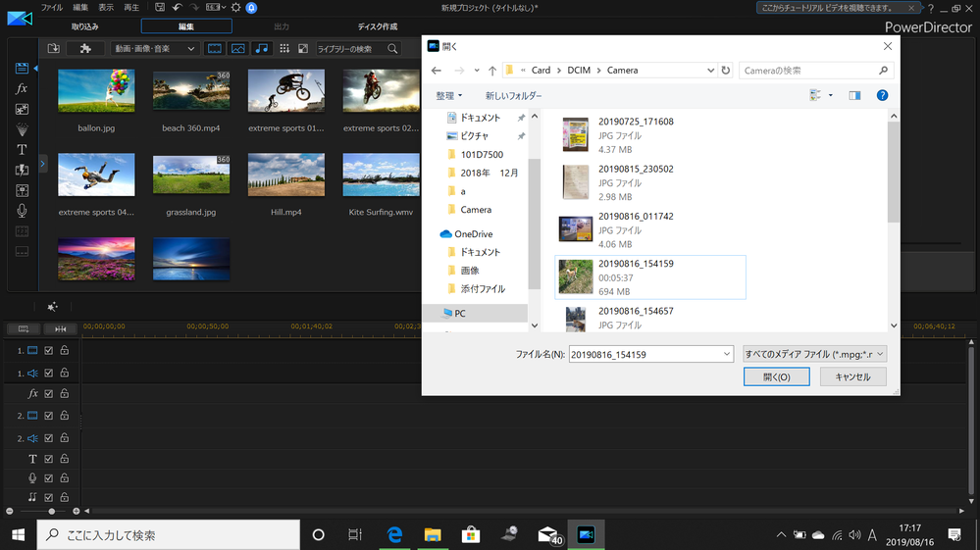Screen dimensions: 980x550
Task: Select Camera folder in navigation tree
Action: [x=476, y=210]
